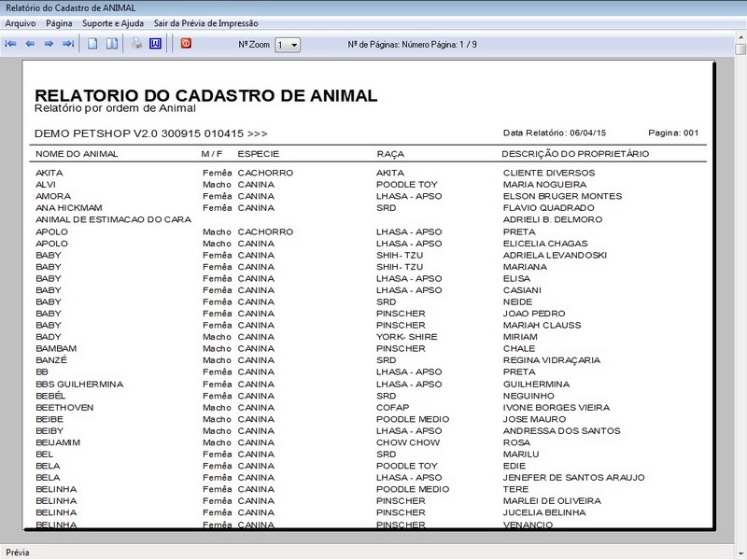Go to the previous page using left arrow
Image resolution: width=747 pixels, height=560 pixels.
pos(30,44)
